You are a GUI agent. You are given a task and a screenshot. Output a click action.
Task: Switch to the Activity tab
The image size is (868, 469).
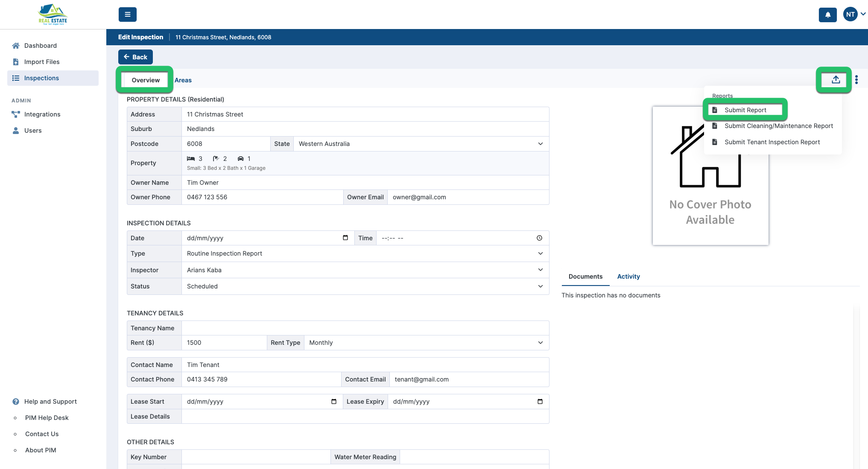(x=628, y=277)
